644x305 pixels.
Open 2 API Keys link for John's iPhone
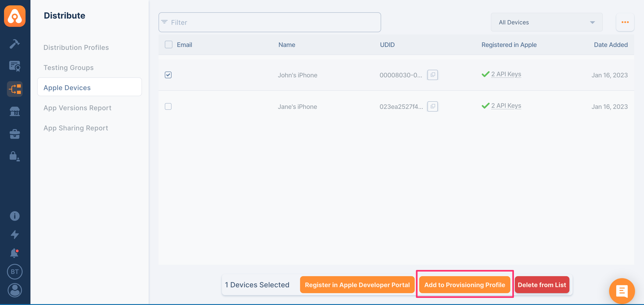pyautogui.click(x=506, y=74)
